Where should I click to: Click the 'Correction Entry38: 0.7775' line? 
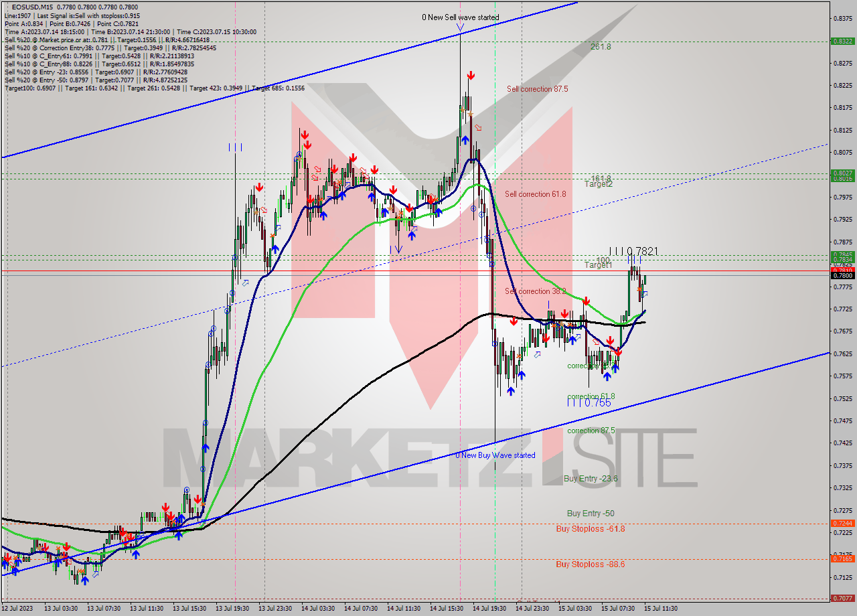click(x=110, y=48)
